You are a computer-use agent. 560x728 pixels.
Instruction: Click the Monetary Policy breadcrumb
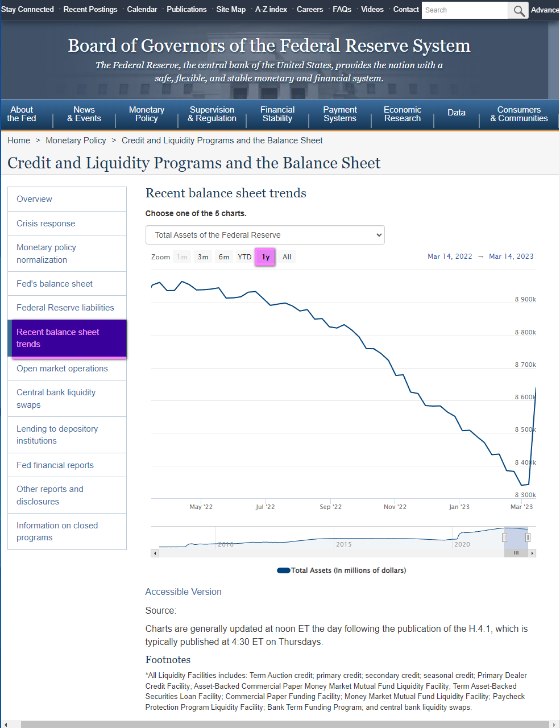coord(76,140)
